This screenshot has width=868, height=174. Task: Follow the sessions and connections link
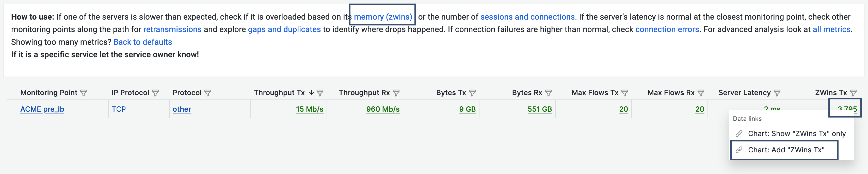(x=527, y=17)
